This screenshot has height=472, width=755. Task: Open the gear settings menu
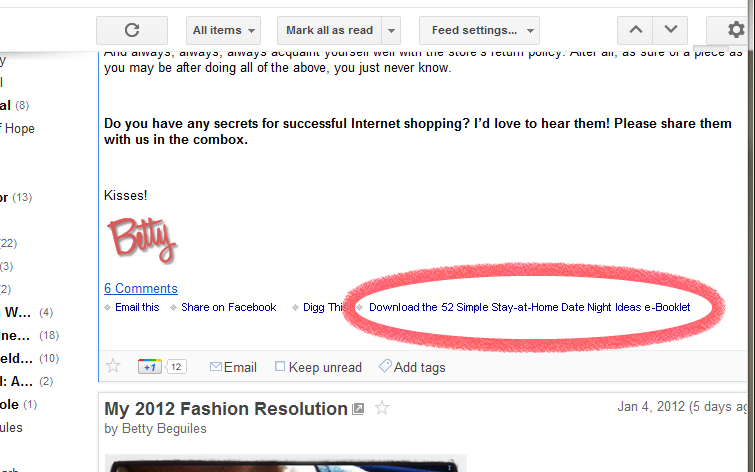tap(735, 30)
